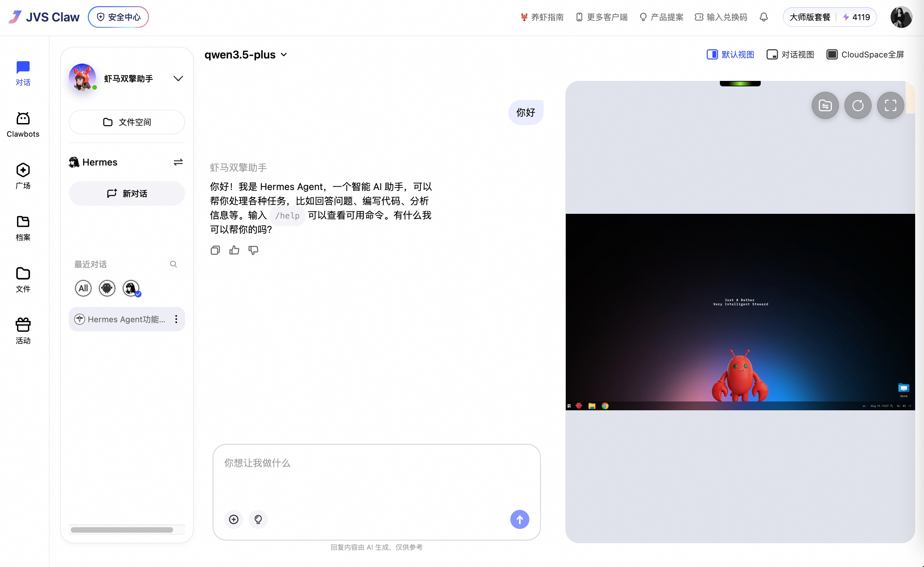Click the 虾马双擎助手 avatar image
Viewport: 924px width, 567px height.
[82, 77]
